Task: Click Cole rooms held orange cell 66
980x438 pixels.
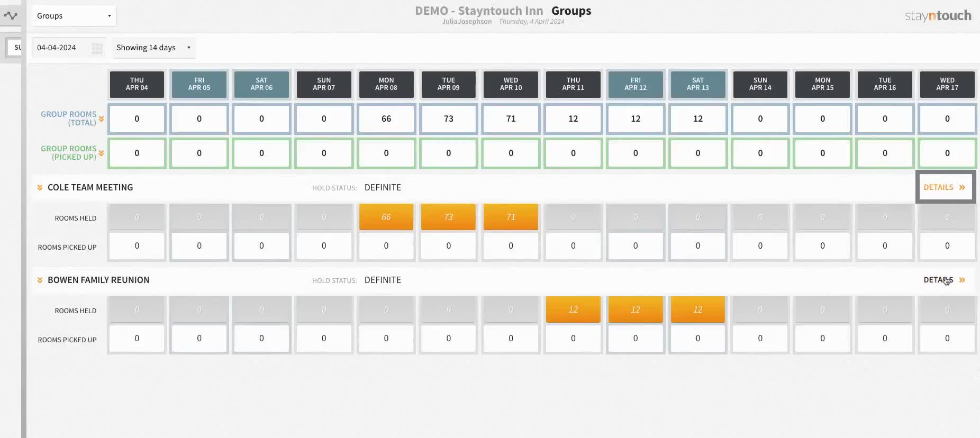Action: pos(386,217)
